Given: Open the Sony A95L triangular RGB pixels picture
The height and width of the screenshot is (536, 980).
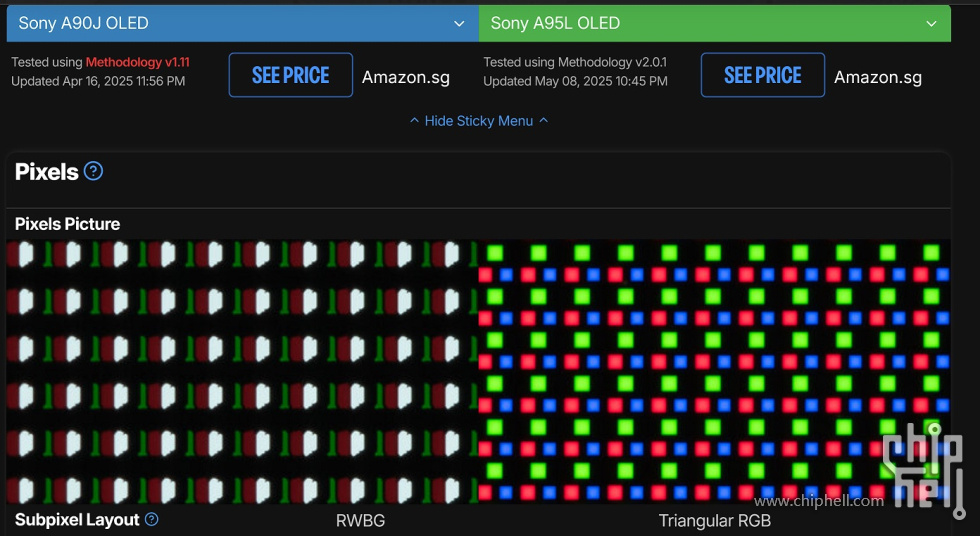Looking at the screenshot, I should pos(714,372).
